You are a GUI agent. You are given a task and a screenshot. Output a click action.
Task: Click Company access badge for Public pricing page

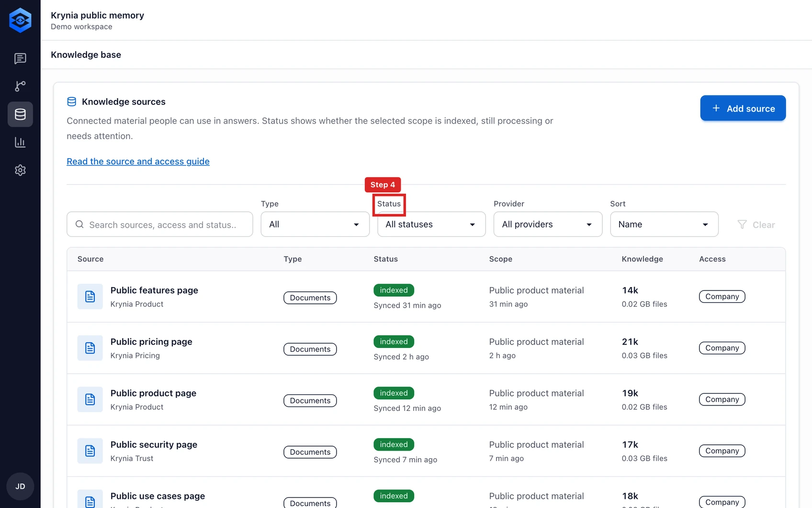[722, 348]
